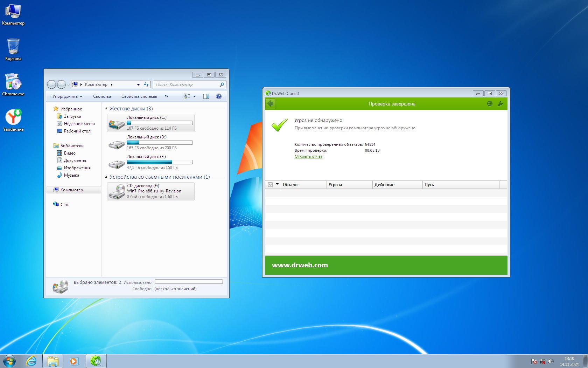Viewport: 588px width, 368px height.
Task: Click the refresh icon next to address bar
Action: 146,84
